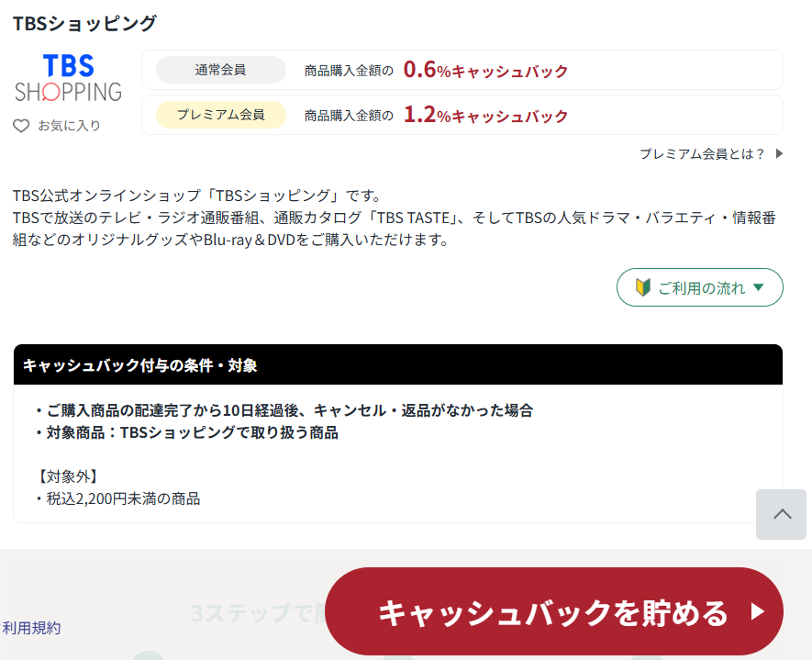
Task: Click the green beginner mark icon
Action: click(x=642, y=287)
